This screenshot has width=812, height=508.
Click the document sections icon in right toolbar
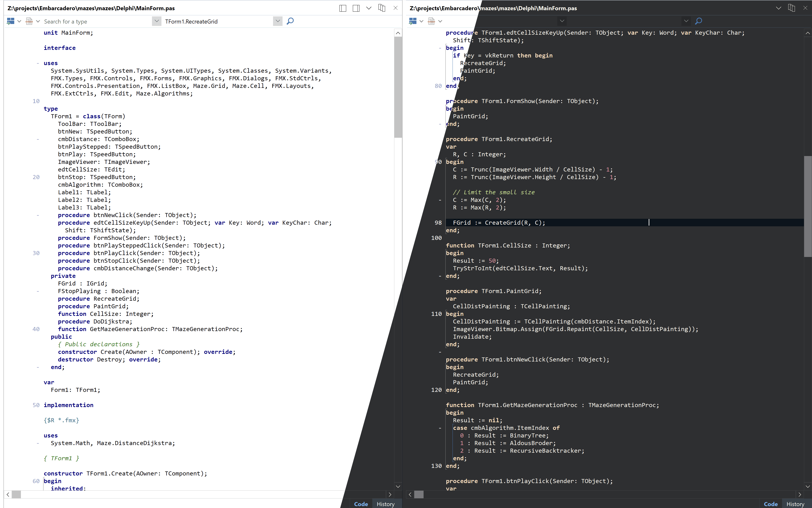coord(432,21)
